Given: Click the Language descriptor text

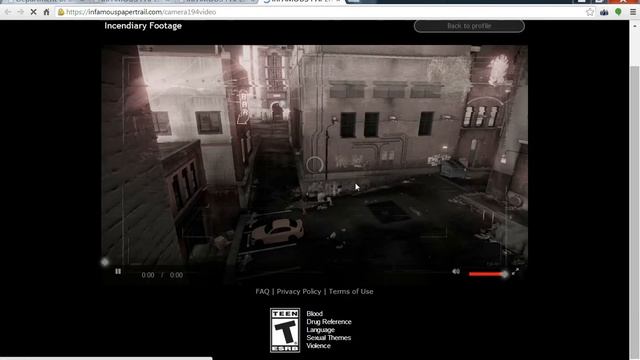Looking at the screenshot, I should click(320, 330).
